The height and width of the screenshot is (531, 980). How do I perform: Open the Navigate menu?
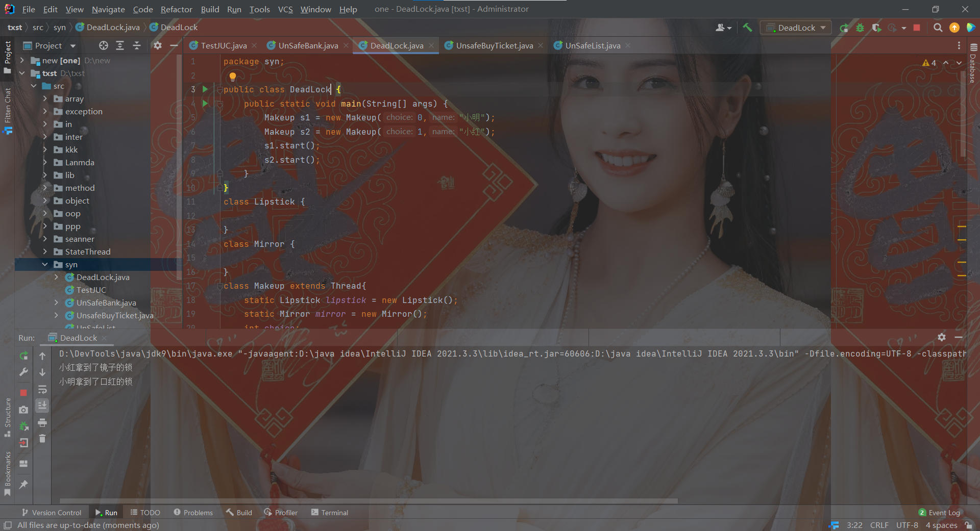click(108, 9)
